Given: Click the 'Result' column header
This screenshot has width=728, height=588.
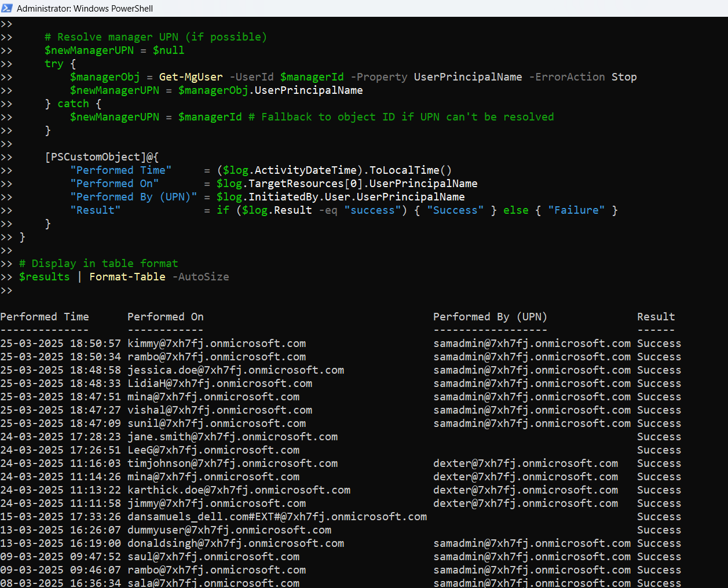Looking at the screenshot, I should click(x=656, y=317).
